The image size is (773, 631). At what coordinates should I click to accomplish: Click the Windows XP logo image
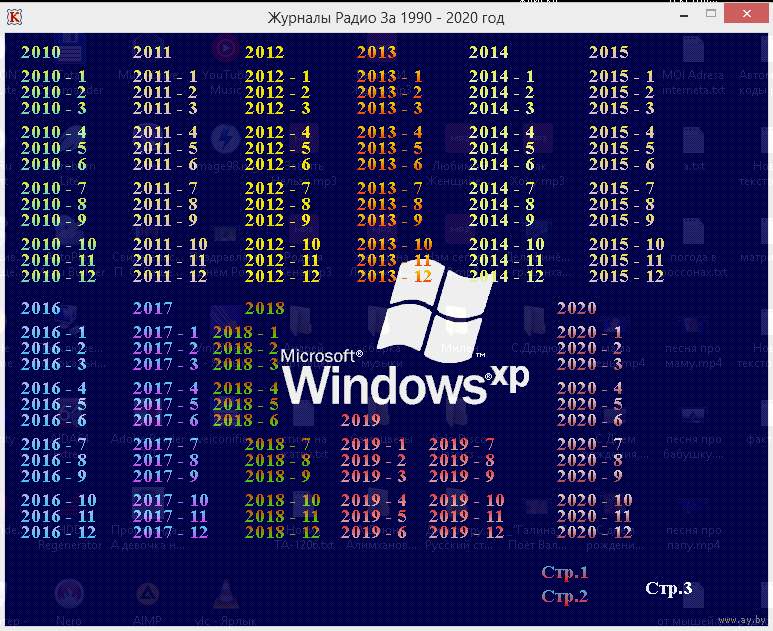(x=404, y=333)
